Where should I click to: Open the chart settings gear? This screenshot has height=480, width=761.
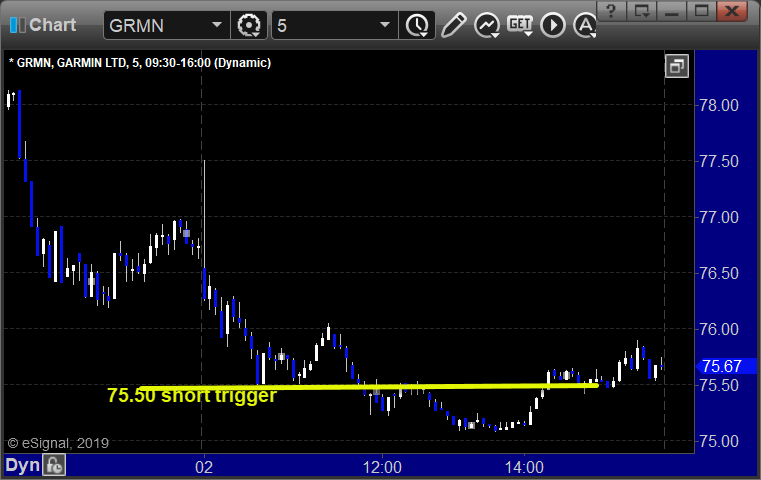(x=248, y=25)
